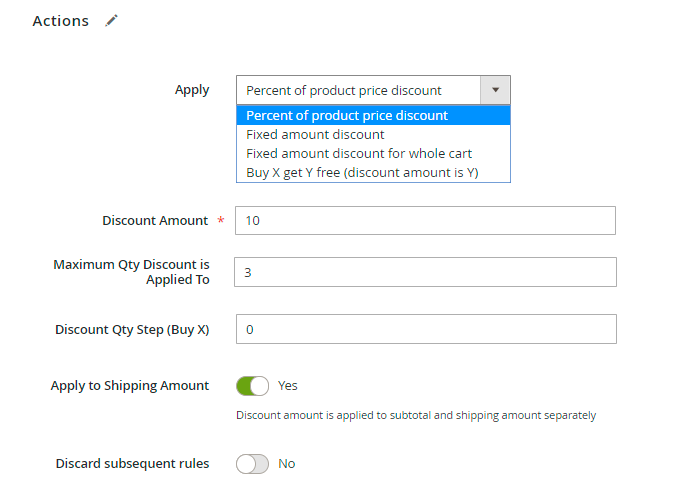Image resolution: width=684 pixels, height=498 pixels.
Task: Select 'Percent of product price discount' highlighted option
Action: pos(373,116)
